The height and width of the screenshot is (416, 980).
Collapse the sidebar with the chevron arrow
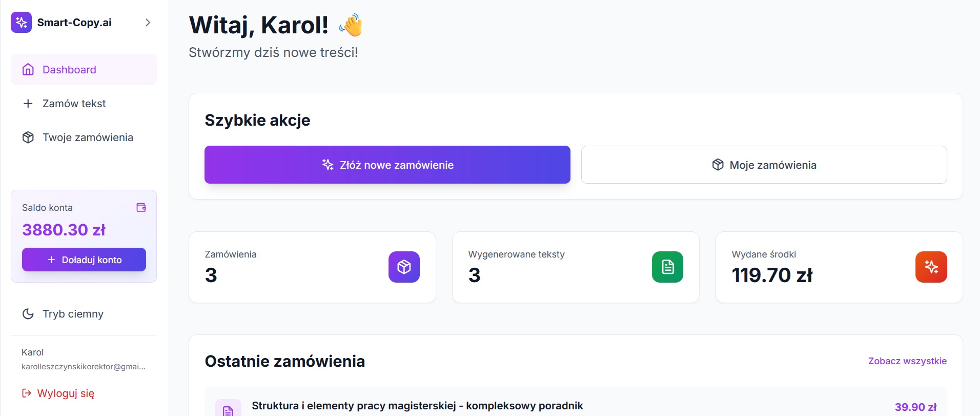(x=148, y=23)
